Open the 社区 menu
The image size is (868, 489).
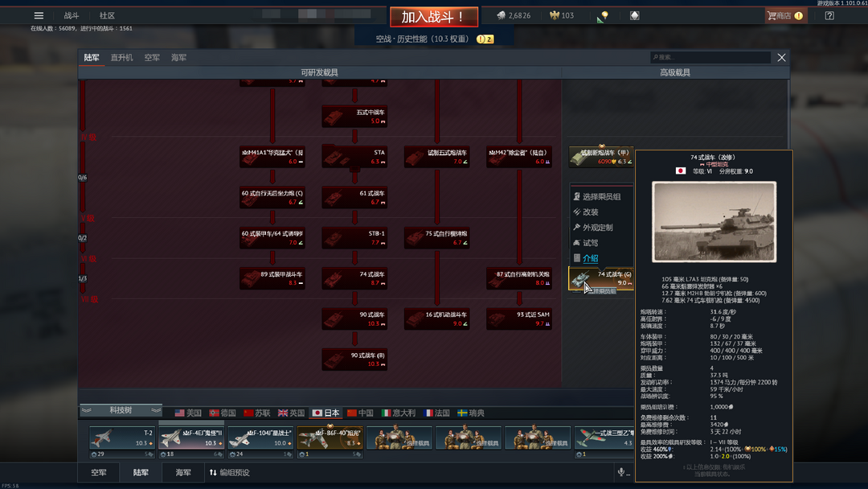(x=107, y=15)
